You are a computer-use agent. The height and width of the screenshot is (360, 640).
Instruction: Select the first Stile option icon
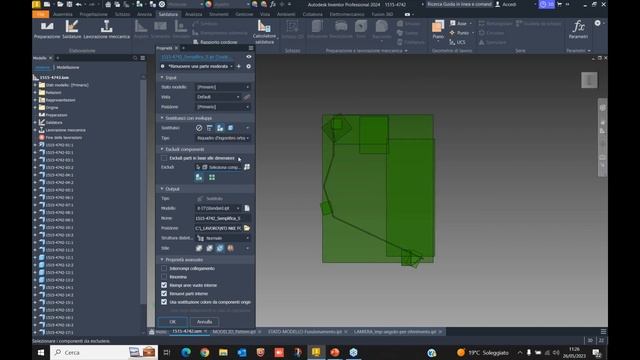[199, 248]
